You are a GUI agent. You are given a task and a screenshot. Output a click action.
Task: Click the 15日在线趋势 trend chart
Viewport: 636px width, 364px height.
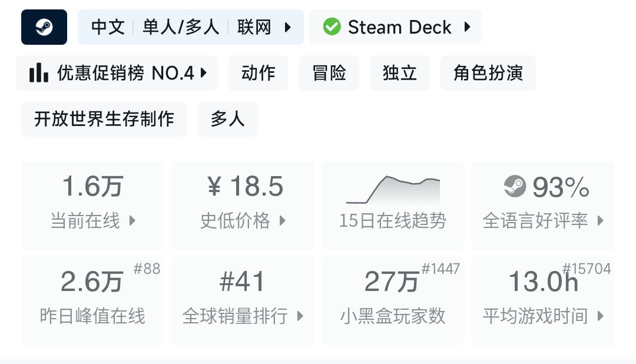pos(393,205)
